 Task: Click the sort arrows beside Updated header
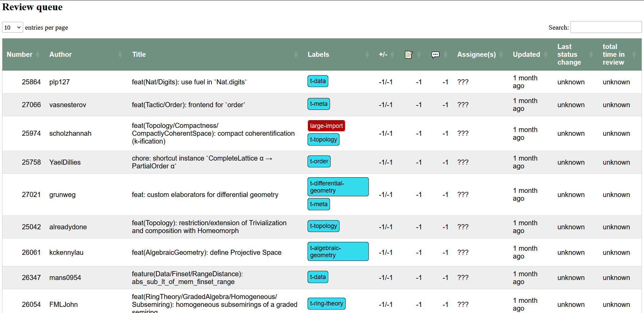click(x=546, y=54)
